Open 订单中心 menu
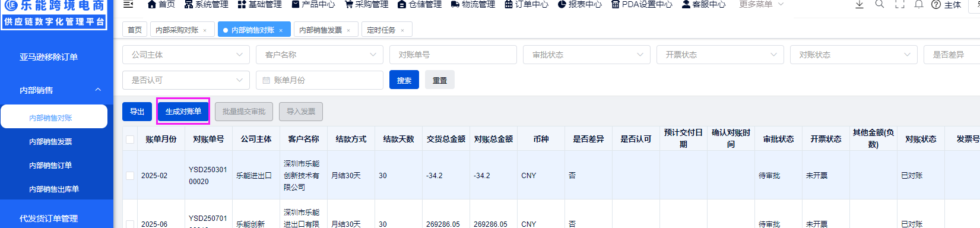 click(527, 4)
